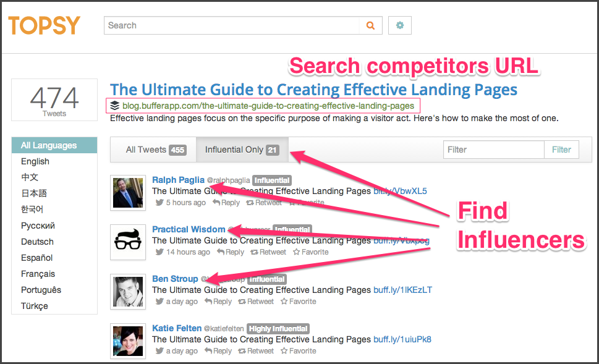
Task: Choose the 한국어 language filter
Action: pyautogui.click(x=32, y=210)
